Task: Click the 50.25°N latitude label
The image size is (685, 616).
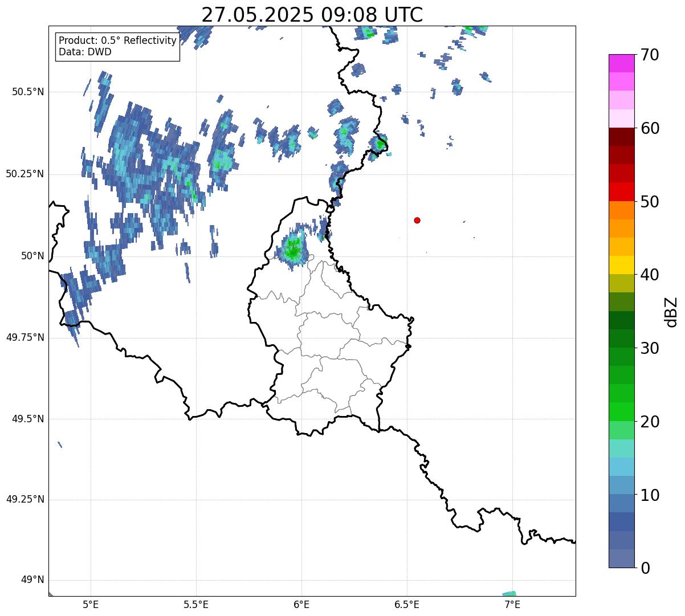Action: pyautogui.click(x=25, y=174)
